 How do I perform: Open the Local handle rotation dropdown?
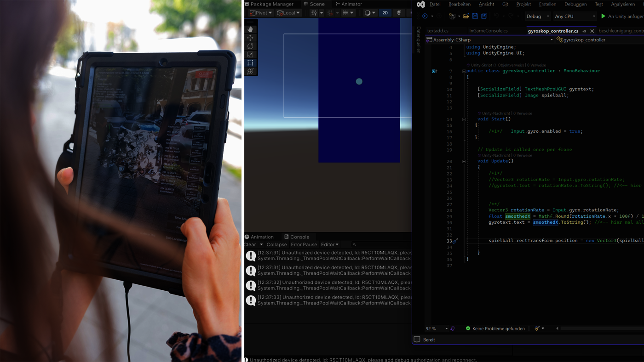click(288, 13)
